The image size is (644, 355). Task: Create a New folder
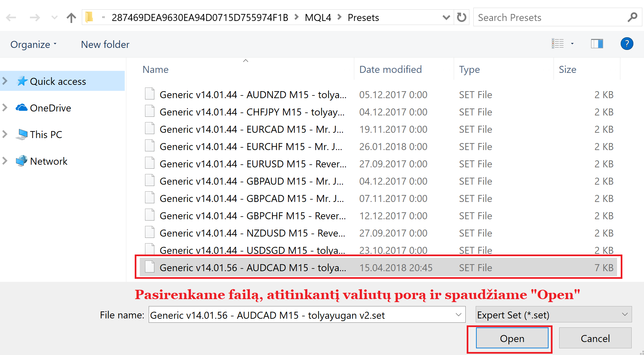(105, 44)
